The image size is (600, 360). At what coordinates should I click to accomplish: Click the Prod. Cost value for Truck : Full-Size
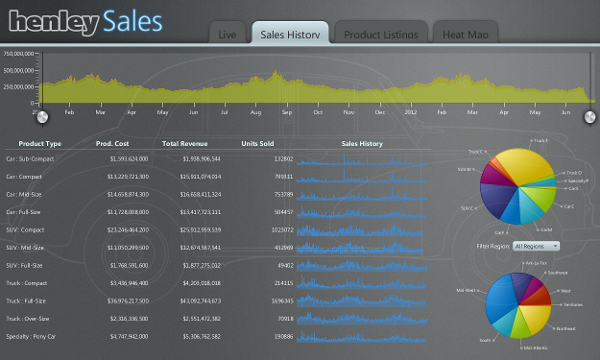pyautogui.click(x=128, y=301)
